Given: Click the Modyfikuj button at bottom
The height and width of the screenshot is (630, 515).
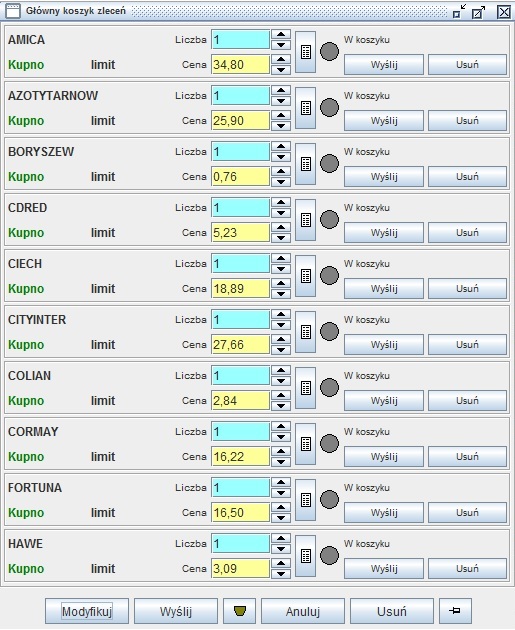Looking at the screenshot, I should coord(87,611).
